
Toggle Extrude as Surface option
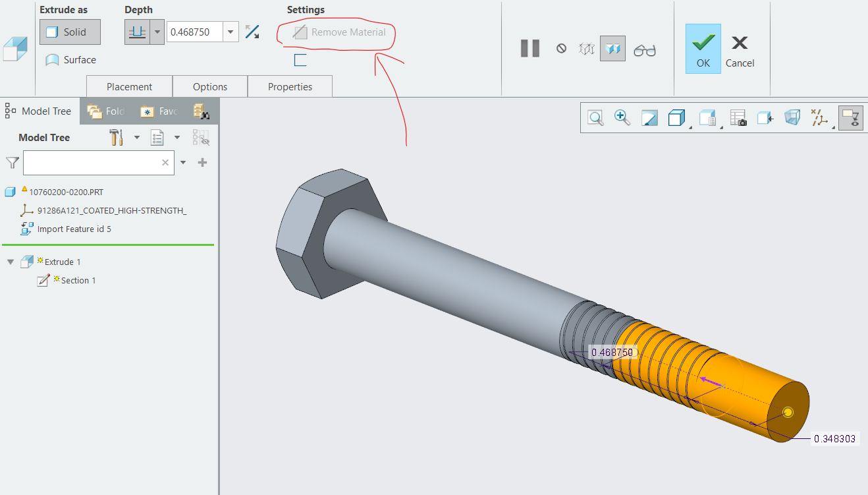(70, 60)
